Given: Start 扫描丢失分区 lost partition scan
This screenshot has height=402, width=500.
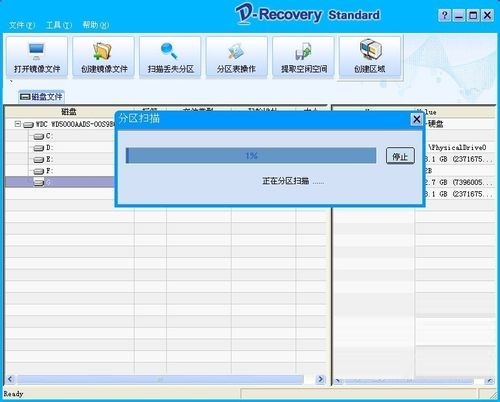Looking at the screenshot, I should (170, 57).
